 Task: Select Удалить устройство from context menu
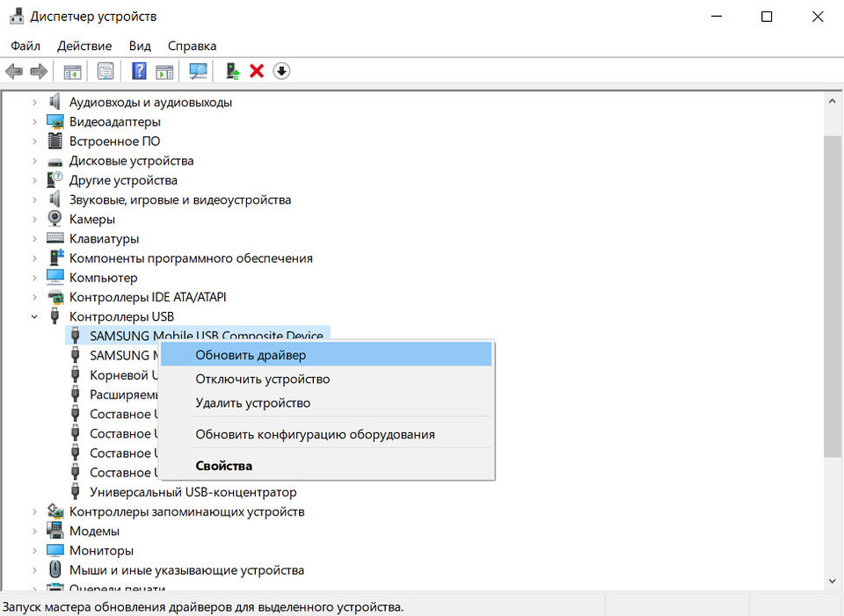tap(252, 402)
